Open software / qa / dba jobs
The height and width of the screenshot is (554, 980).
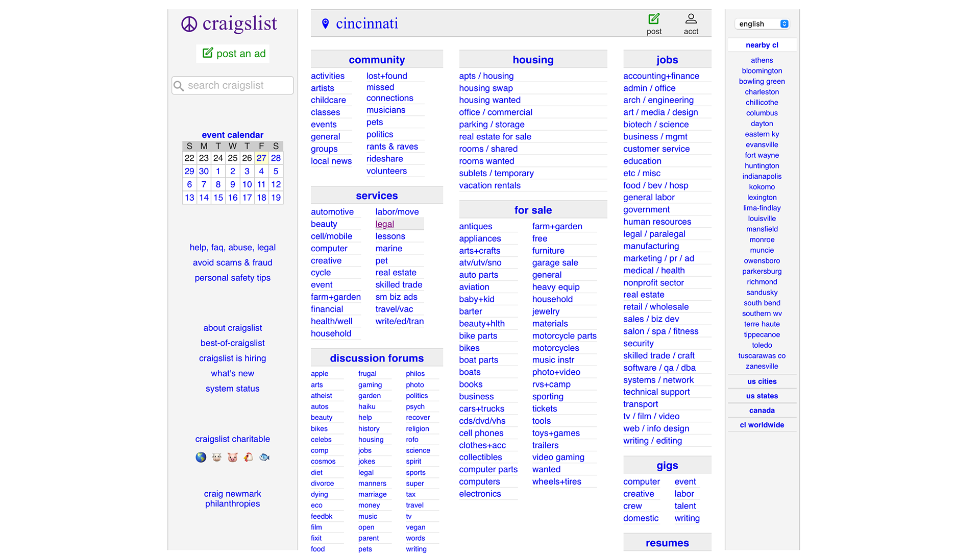659,368
